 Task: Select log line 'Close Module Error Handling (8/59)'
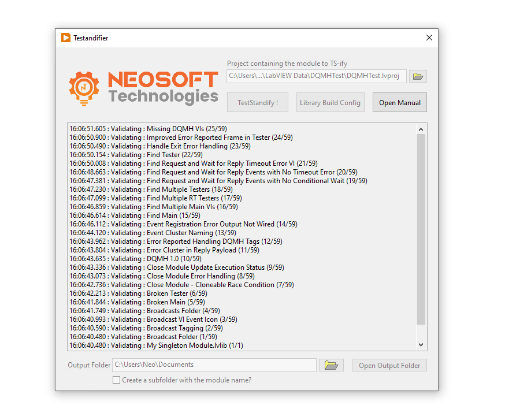(x=162, y=276)
